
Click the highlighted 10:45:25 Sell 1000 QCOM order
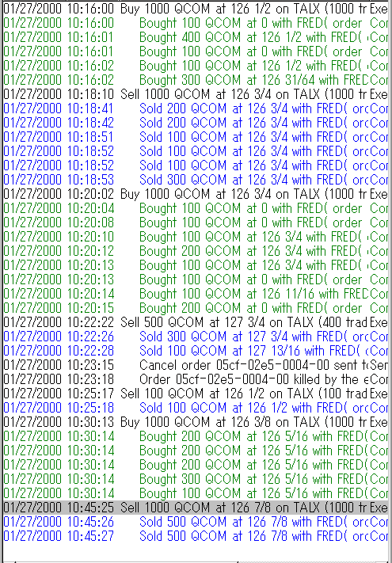[x=196, y=508]
